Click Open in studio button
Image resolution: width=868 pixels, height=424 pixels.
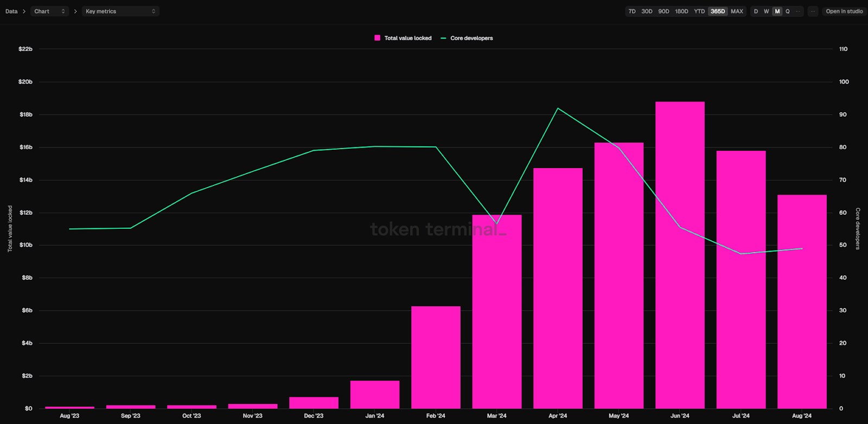point(844,11)
